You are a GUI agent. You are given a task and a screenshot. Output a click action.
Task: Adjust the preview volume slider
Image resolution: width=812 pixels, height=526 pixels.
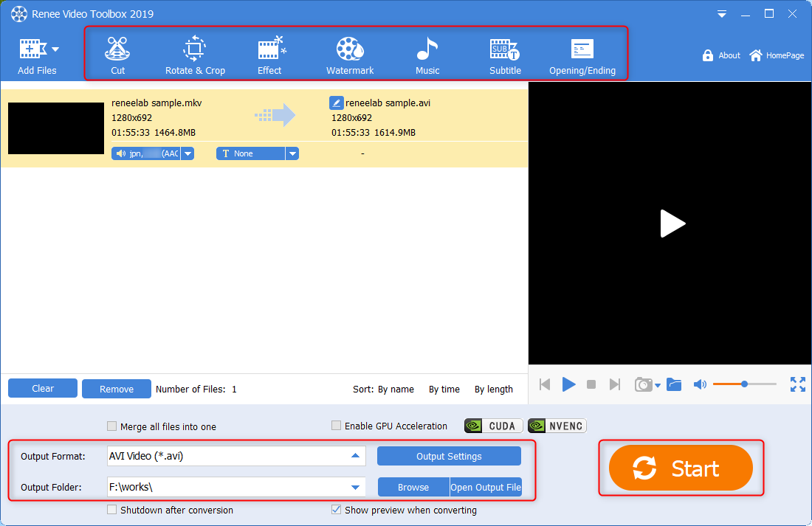(x=745, y=384)
